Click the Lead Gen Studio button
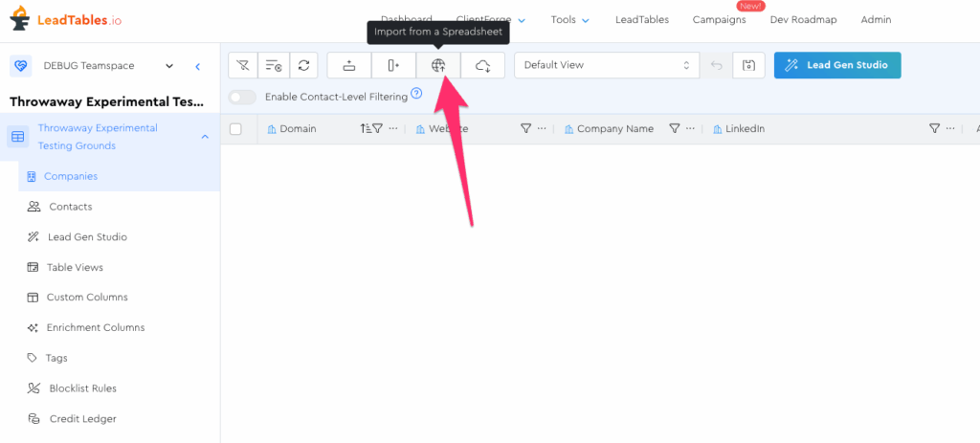 coord(836,65)
